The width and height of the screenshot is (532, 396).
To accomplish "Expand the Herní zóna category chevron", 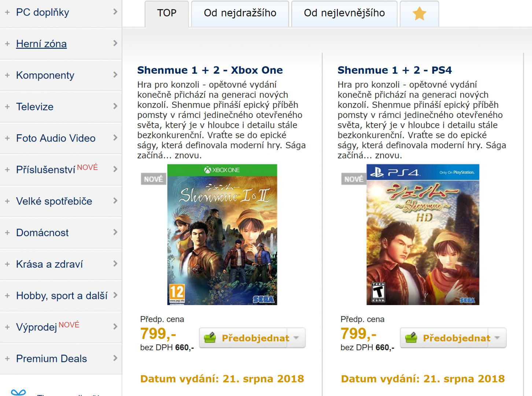I will click(x=115, y=43).
